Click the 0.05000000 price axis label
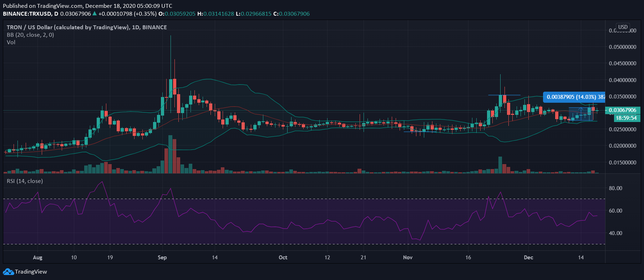This screenshot has width=644, height=280. pos(623,47)
